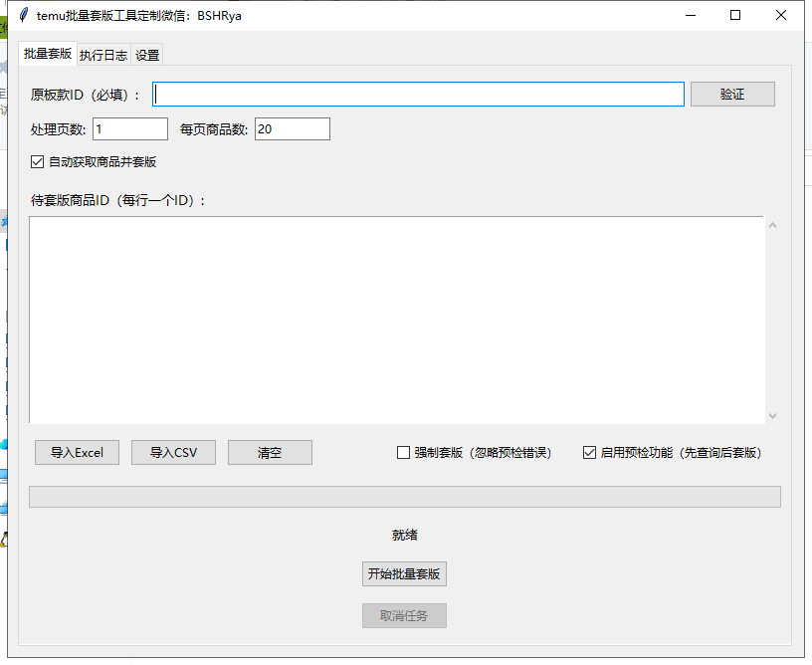The image size is (812, 665).
Task: Switch to the 执行日志 tab
Action: [103, 56]
